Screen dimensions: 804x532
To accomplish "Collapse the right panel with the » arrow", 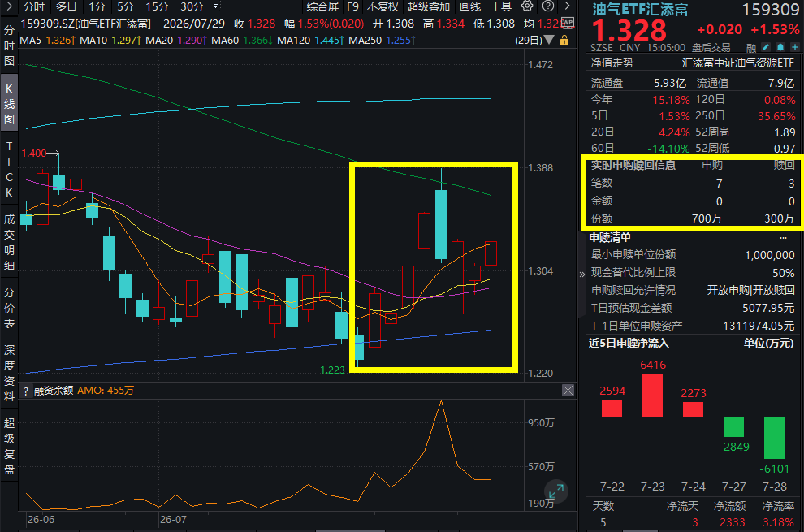I will coord(582,275).
